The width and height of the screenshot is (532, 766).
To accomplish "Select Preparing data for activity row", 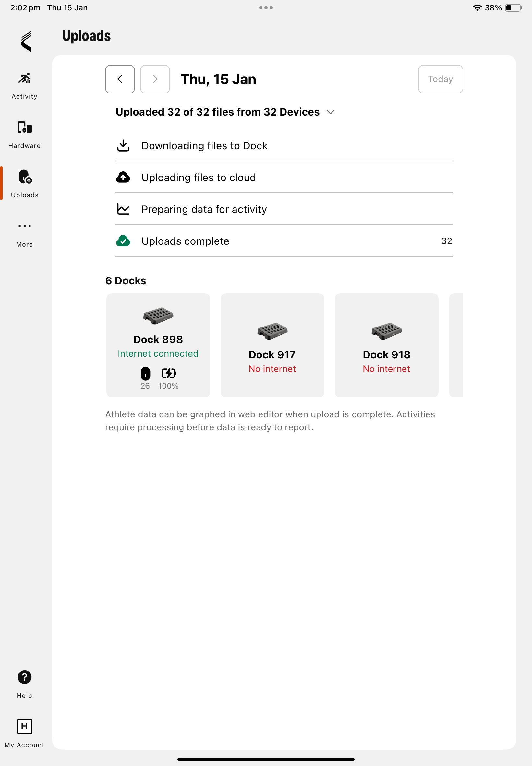I will pos(284,209).
